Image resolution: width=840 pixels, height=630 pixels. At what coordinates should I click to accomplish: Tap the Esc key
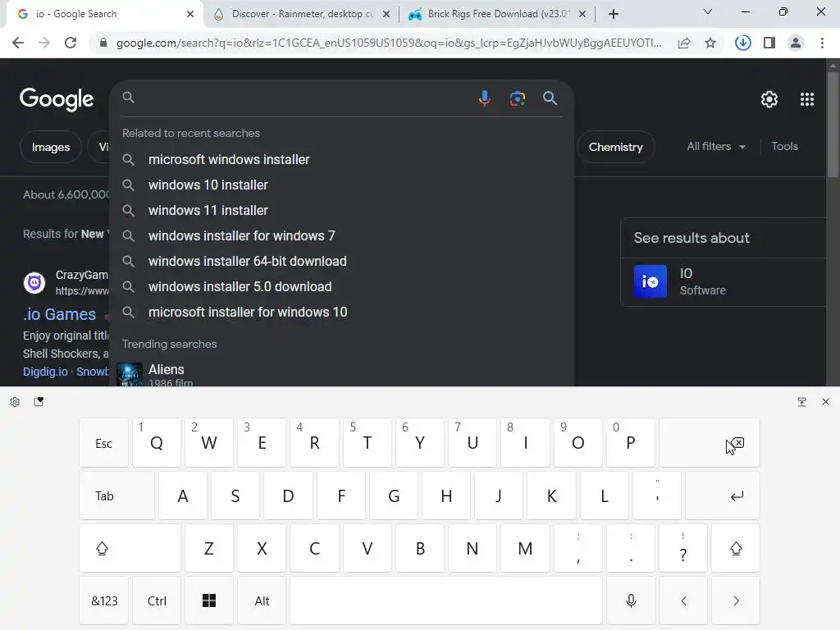104,443
